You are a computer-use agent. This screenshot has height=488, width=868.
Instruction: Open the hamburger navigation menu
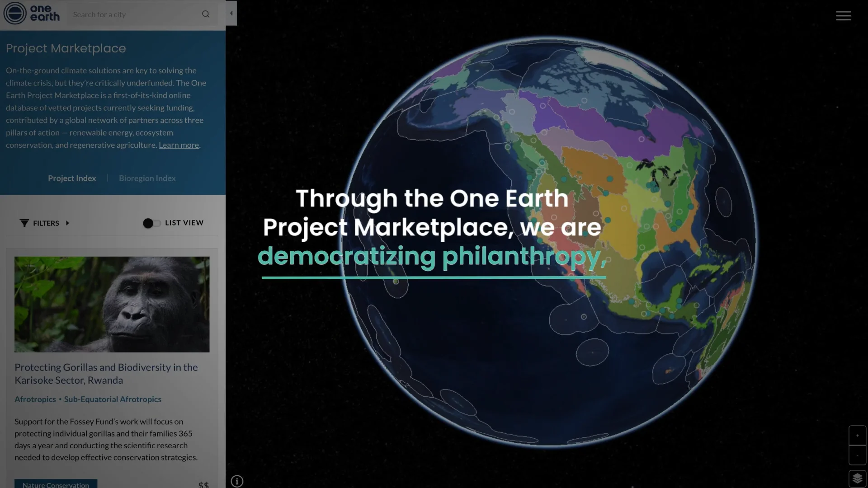pos(843,15)
